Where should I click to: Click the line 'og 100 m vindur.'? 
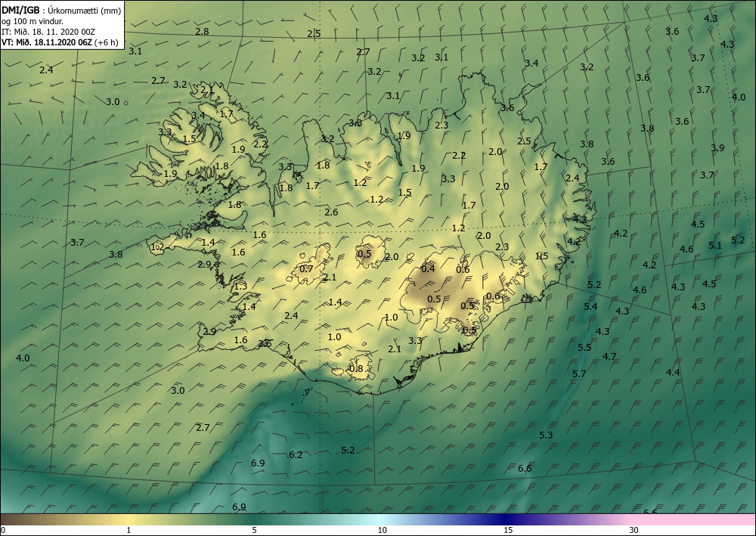click(x=32, y=21)
